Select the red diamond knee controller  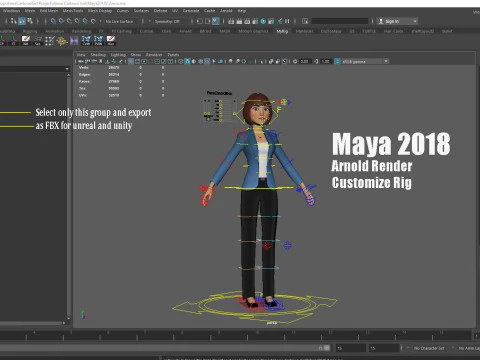266,246
